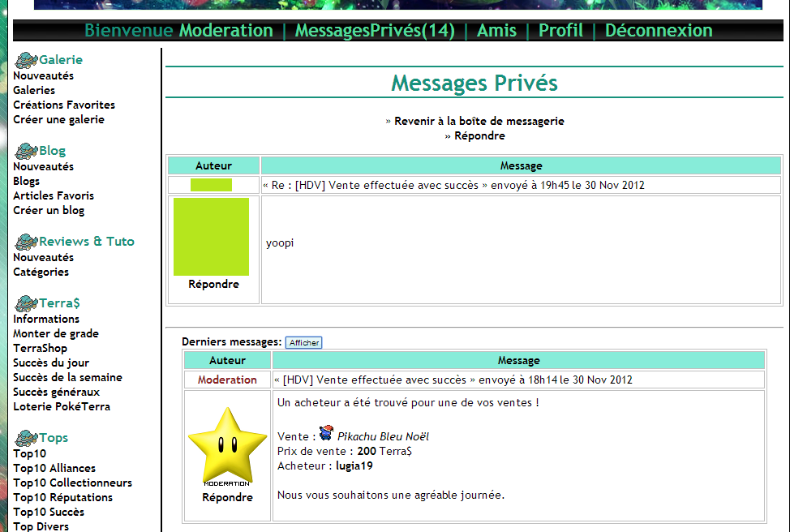Click the subject line sent at 18h14

453,380
